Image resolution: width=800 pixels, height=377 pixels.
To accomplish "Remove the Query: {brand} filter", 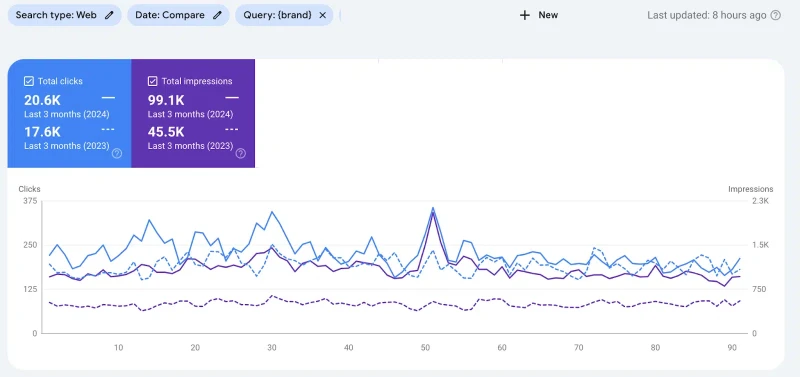I will click(322, 15).
